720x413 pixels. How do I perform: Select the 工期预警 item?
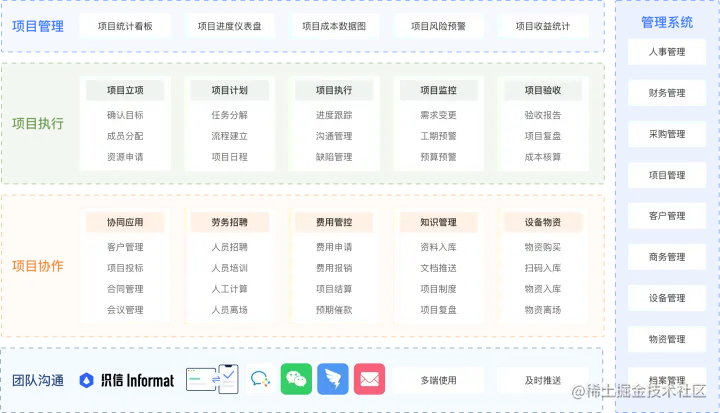coord(439,136)
